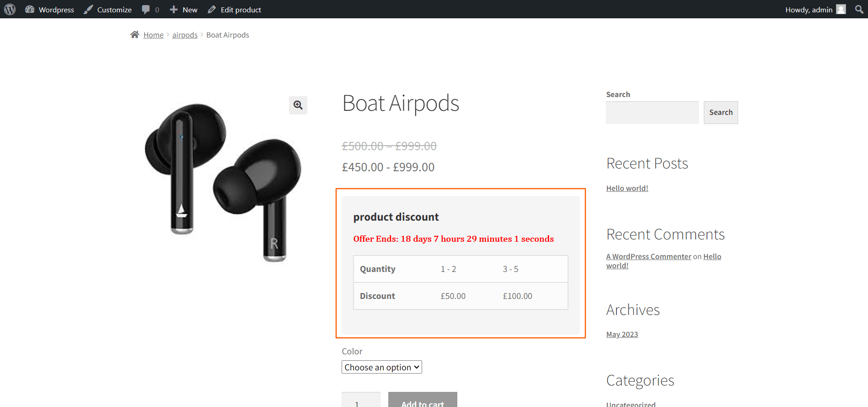Select the £450.00 - £999.00 price text
This screenshot has width=868, height=407.
pos(388,167)
